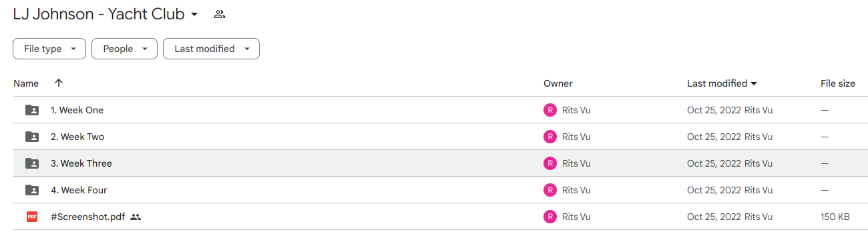Click the Week One shared folder icon
868x242 pixels.
point(32,110)
